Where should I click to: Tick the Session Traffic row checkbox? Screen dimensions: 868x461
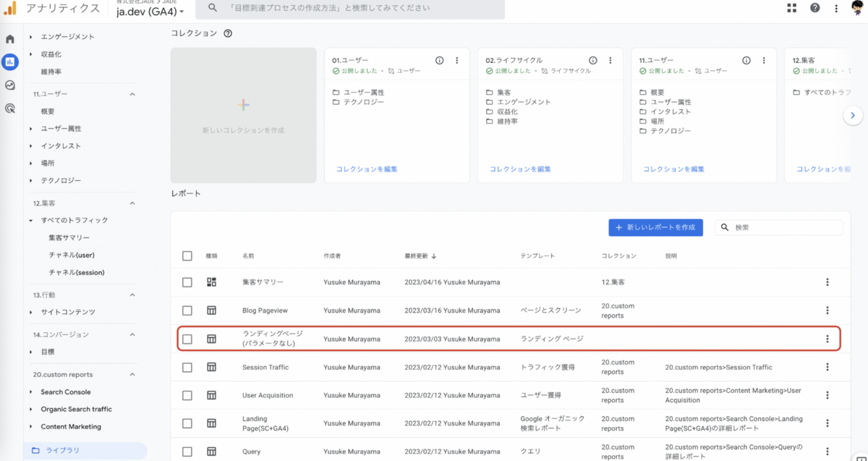coord(187,367)
